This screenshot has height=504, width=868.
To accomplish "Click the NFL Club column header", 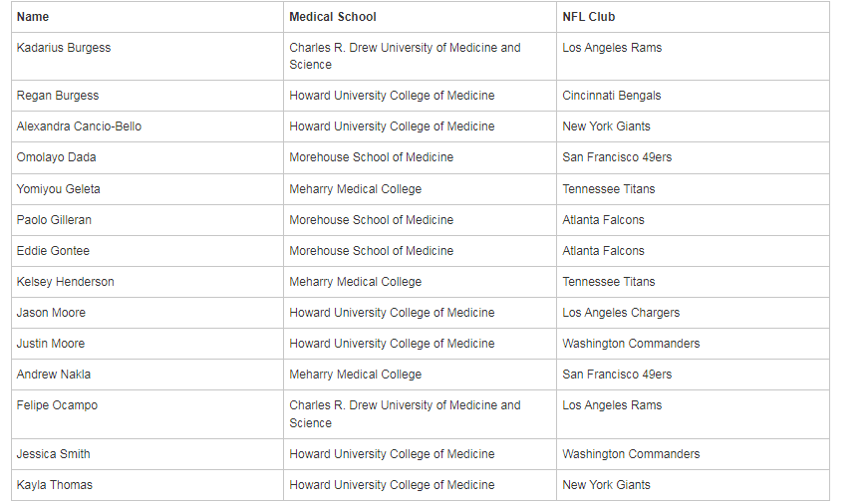I will click(x=588, y=17).
